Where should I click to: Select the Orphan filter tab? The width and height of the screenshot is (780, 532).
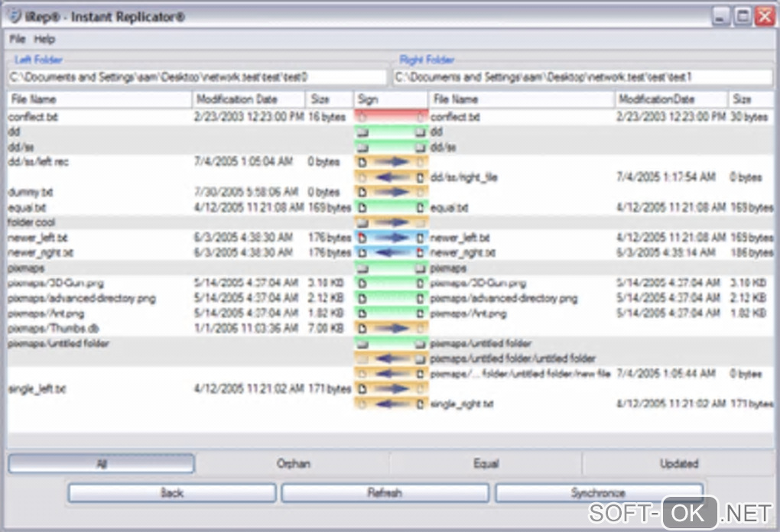[294, 464]
